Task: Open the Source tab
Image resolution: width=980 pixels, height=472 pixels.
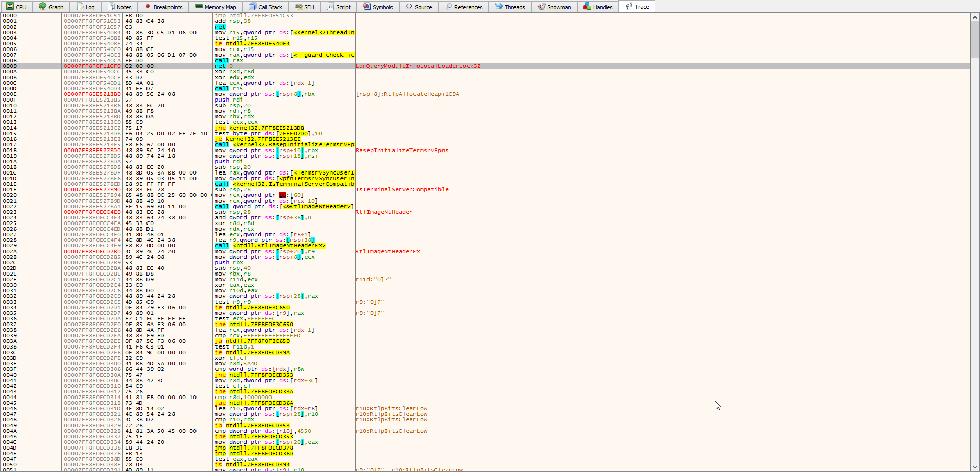Action: 419,7
